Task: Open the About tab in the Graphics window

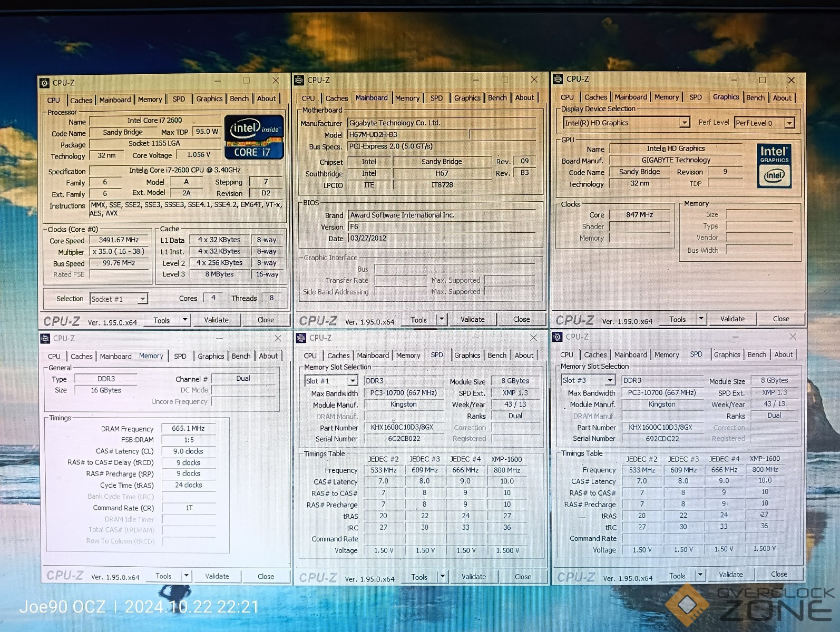Action: pos(782,98)
